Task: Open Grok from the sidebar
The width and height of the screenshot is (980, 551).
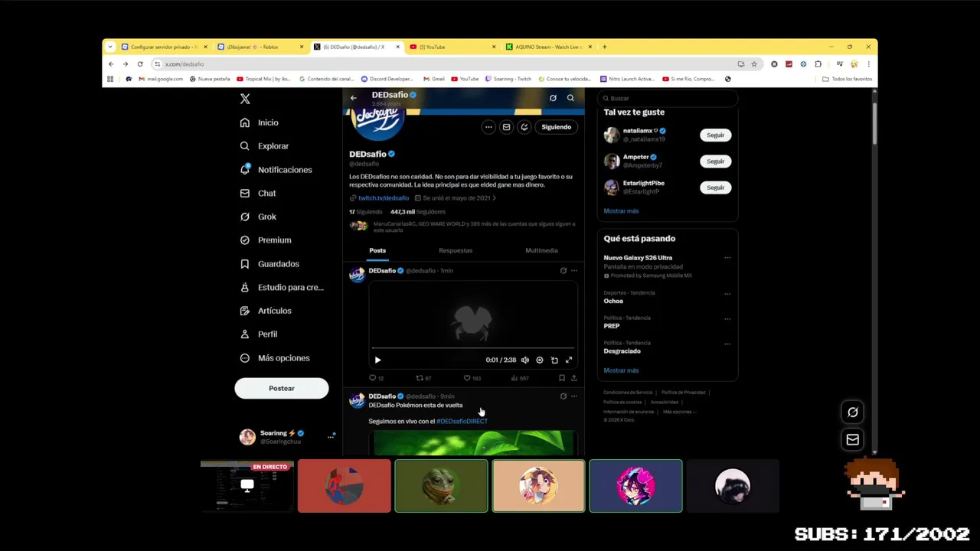Action: tap(257, 217)
